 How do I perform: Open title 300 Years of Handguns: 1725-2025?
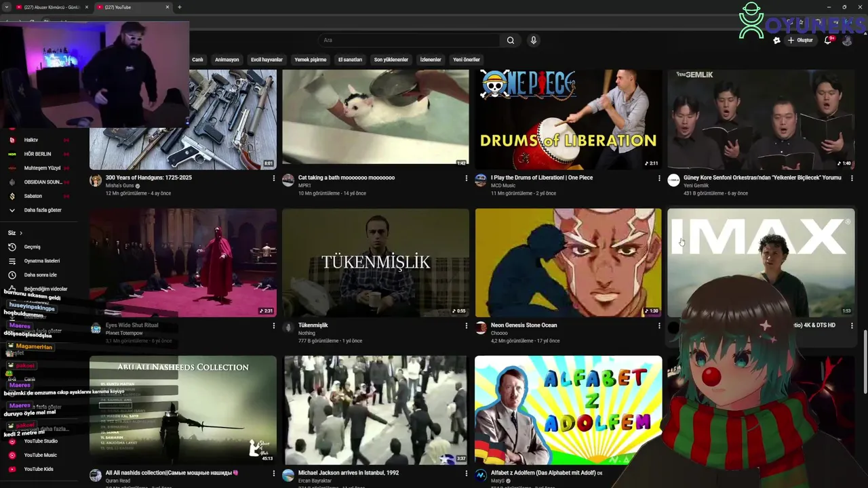(149, 178)
